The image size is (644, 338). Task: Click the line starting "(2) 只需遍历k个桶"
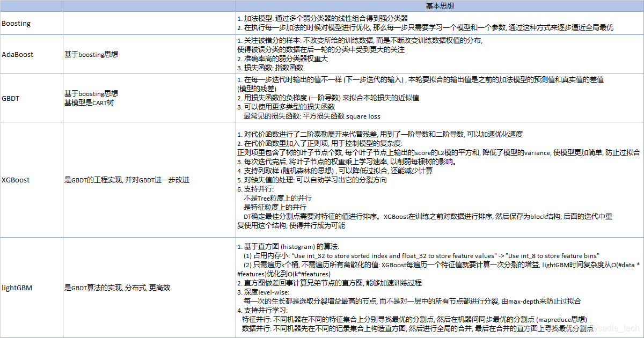pos(442,264)
